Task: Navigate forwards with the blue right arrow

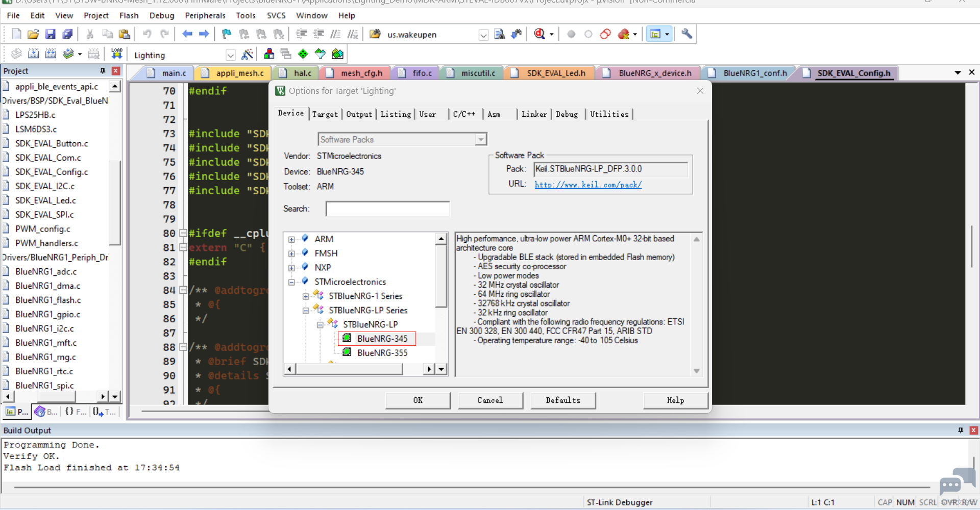Action: tap(204, 34)
